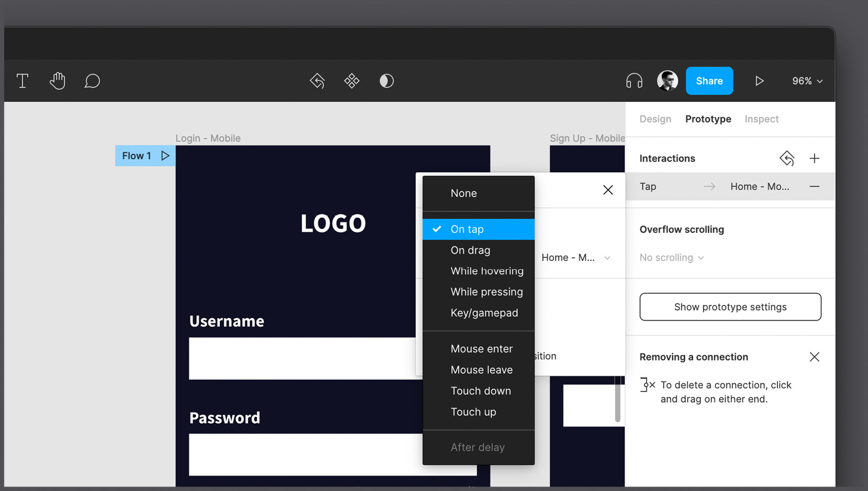
Task: Click the mask toolbar icon
Action: 387,80
